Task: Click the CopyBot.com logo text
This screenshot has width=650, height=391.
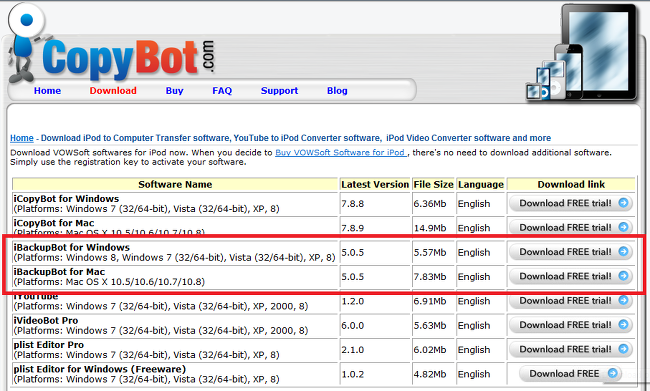Action: tap(129, 59)
